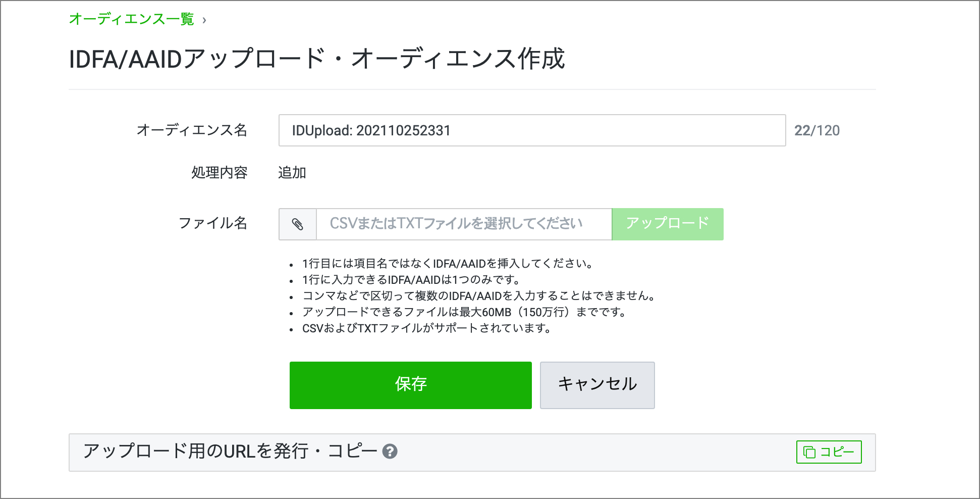The height and width of the screenshot is (499, 980).
Task: Click the breadcrumb chevron after オーディエンス一覧
Action: 204,20
